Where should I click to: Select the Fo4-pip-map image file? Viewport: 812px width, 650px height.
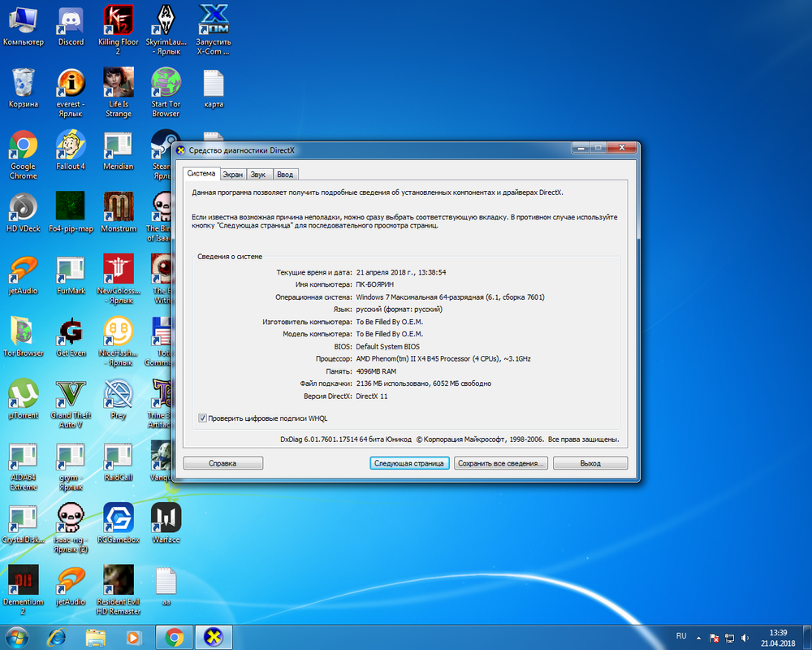71,213
